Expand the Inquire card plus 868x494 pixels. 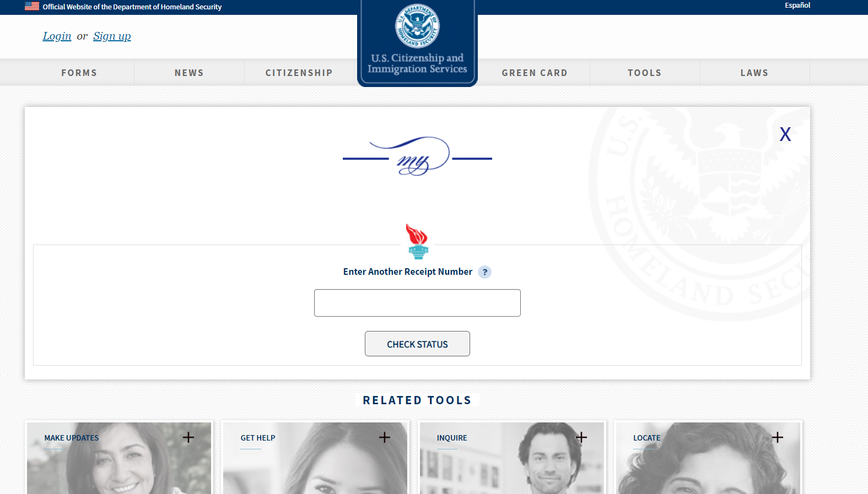(581, 437)
